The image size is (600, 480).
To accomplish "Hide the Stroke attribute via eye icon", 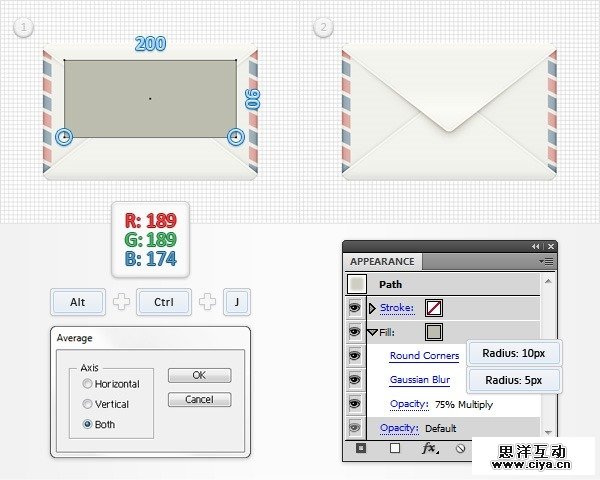I will (x=355, y=308).
